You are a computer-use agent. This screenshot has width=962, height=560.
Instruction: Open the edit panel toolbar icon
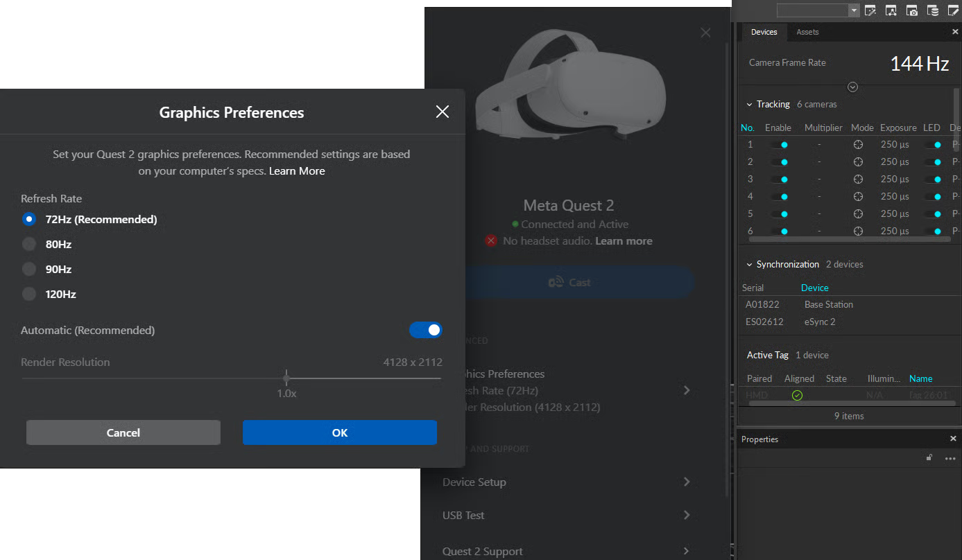point(953,10)
